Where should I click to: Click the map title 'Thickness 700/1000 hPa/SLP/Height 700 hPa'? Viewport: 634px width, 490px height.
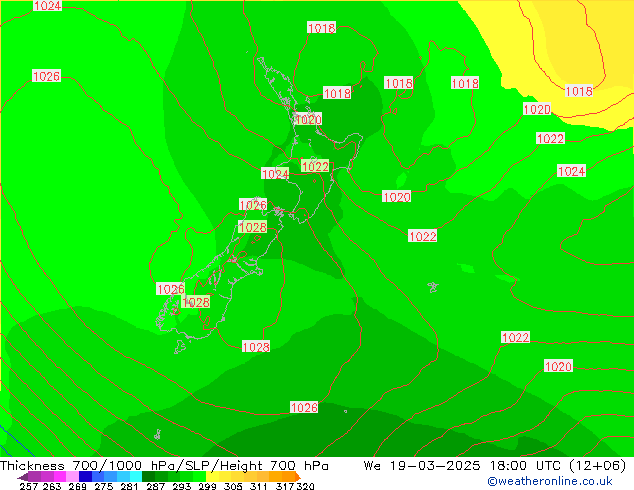point(164,466)
